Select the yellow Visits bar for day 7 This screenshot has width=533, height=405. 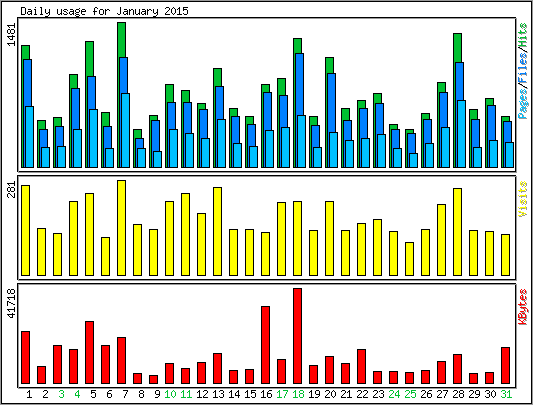coord(121,228)
